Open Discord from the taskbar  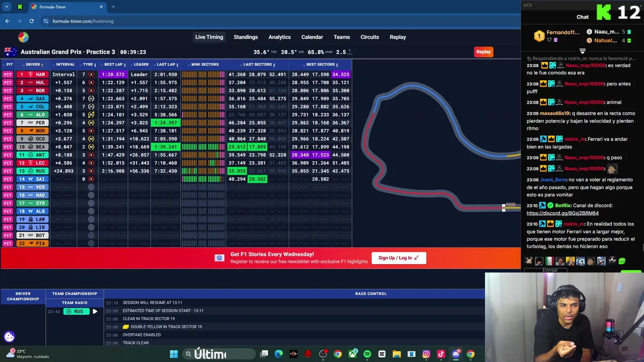456,354
